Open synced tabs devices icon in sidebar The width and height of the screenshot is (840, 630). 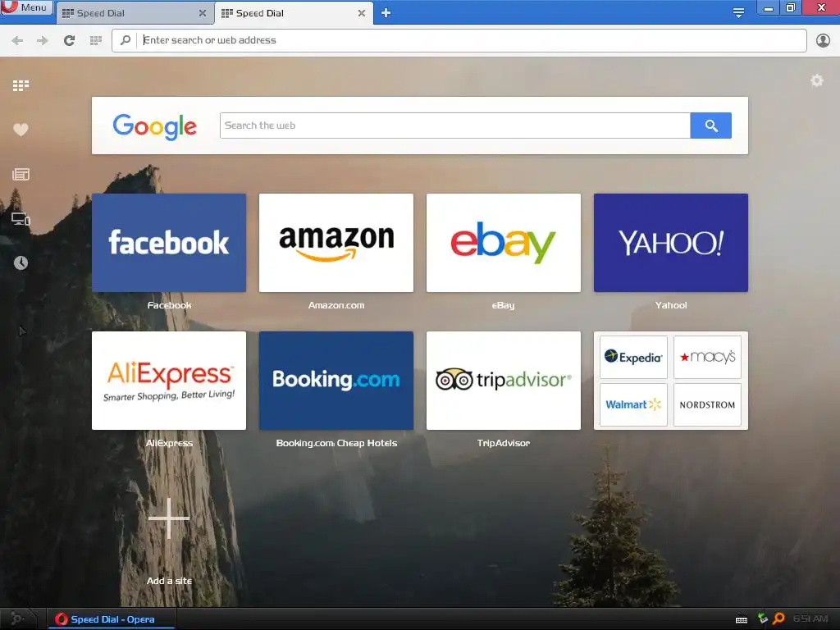coord(21,218)
